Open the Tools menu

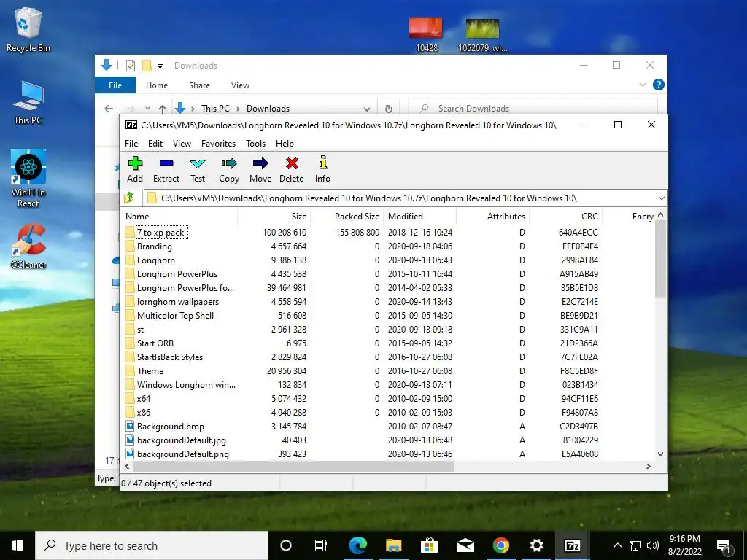pyautogui.click(x=255, y=144)
